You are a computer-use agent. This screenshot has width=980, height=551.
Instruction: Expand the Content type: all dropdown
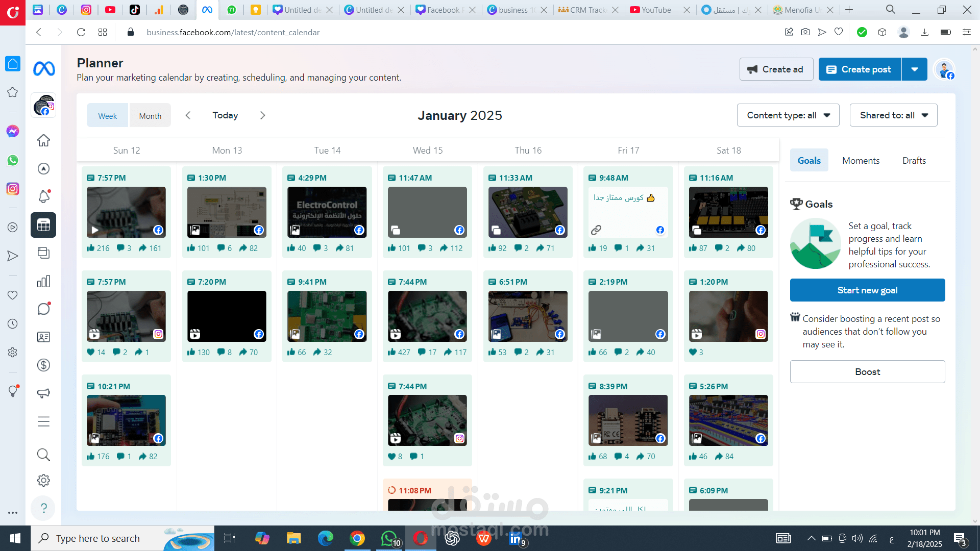pyautogui.click(x=788, y=115)
